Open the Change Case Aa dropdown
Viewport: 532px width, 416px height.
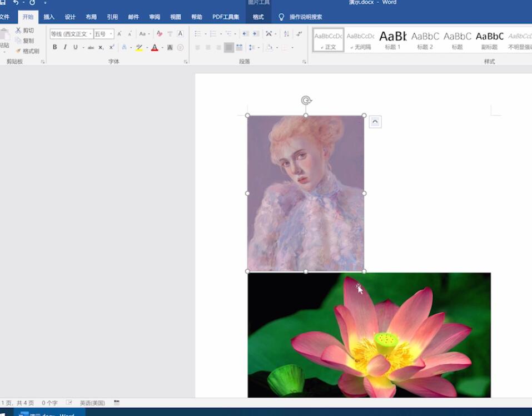(144, 34)
